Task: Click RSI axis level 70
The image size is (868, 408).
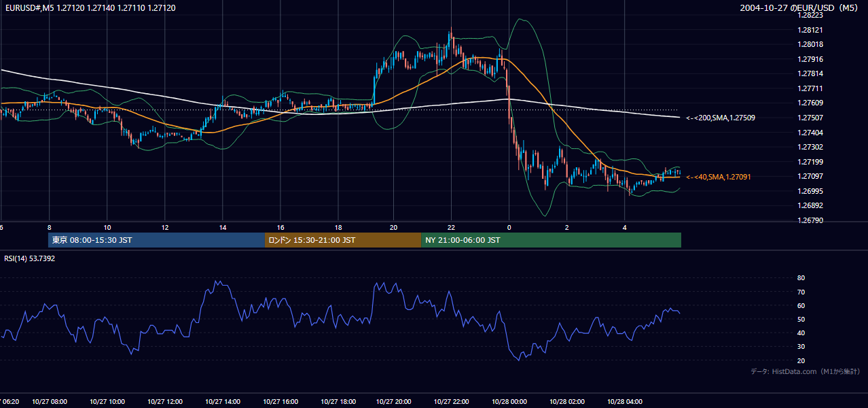Action: (801, 292)
